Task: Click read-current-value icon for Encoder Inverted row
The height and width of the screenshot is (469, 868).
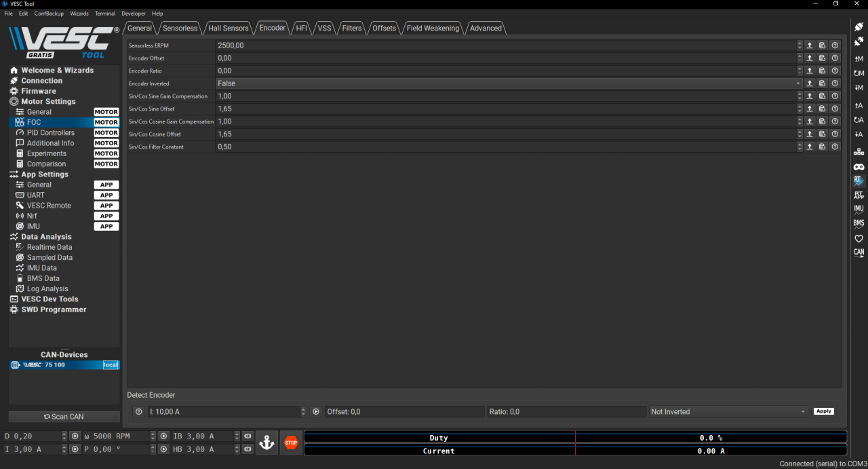Action: pyautogui.click(x=810, y=83)
